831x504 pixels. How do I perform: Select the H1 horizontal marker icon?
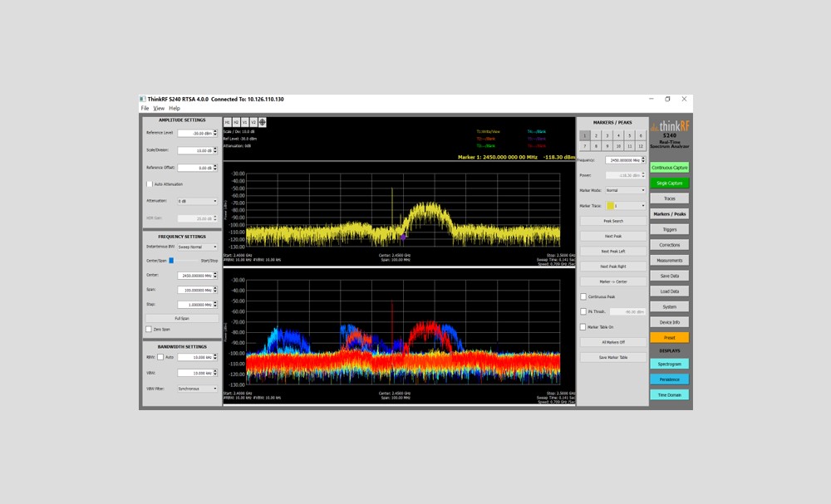point(227,122)
